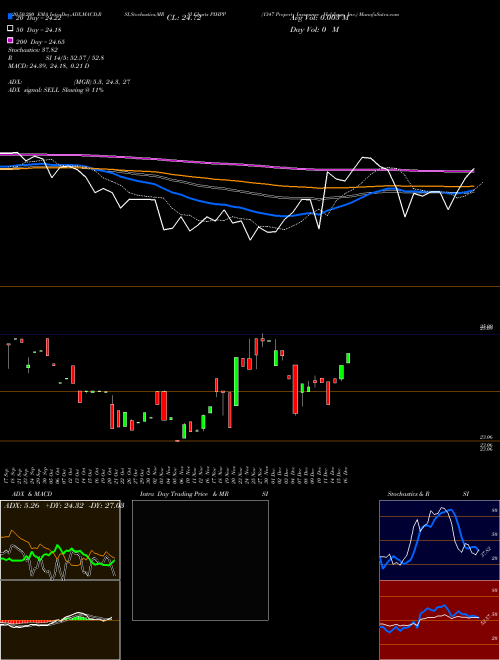Select the '50 Day = 24.18' label
Image resolution: width=500 pixels, height=660 pixels.
38,30
